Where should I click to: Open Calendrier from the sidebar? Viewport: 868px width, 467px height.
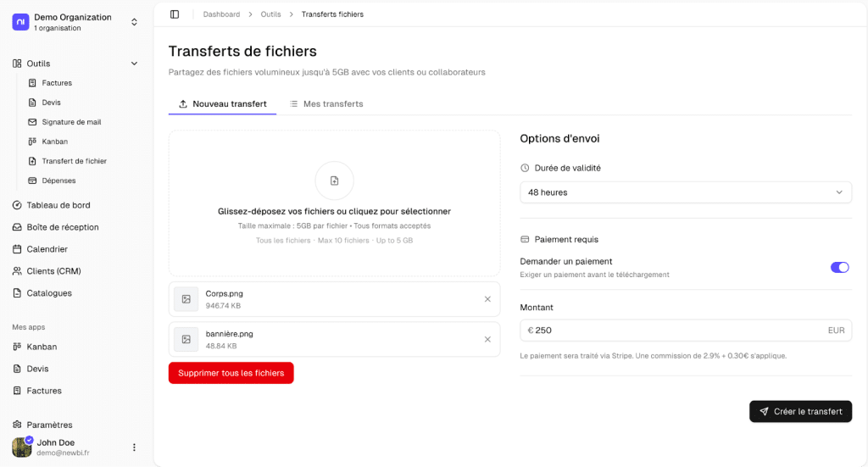47,249
